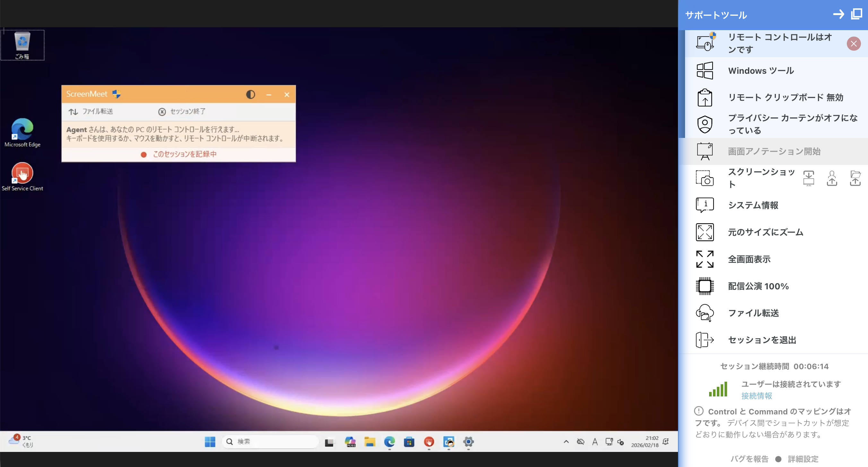This screenshot has height=467, width=868.
Task: Click セッションを退出 to leave session
Action: pos(762,340)
